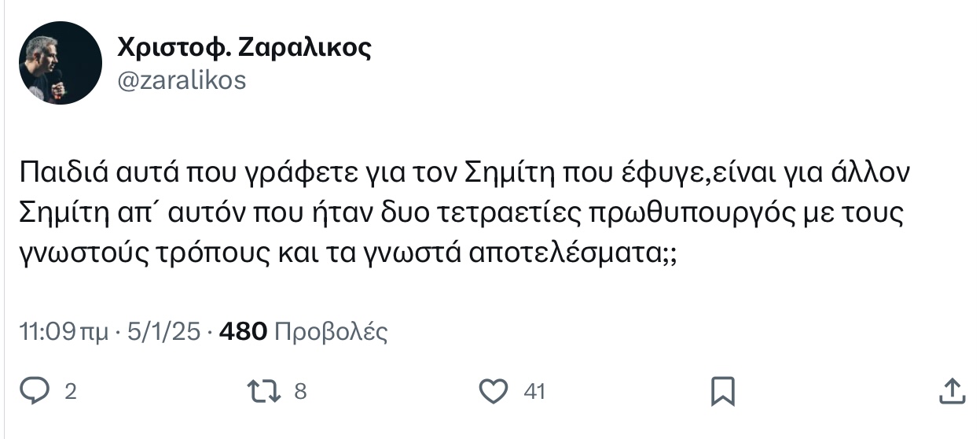Viewport: 980px width, 439px height.
Task: Click the 11:09 πμ timestamp
Action: point(64,331)
